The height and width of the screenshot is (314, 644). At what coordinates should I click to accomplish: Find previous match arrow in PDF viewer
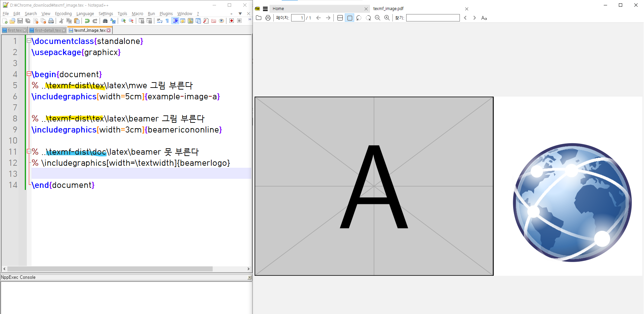[465, 18]
